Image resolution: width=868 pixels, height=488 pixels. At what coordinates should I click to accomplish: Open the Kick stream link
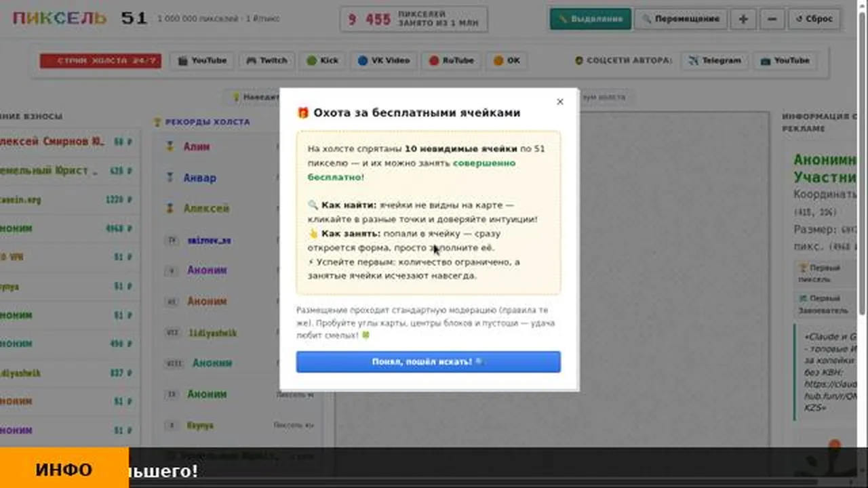click(322, 60)
